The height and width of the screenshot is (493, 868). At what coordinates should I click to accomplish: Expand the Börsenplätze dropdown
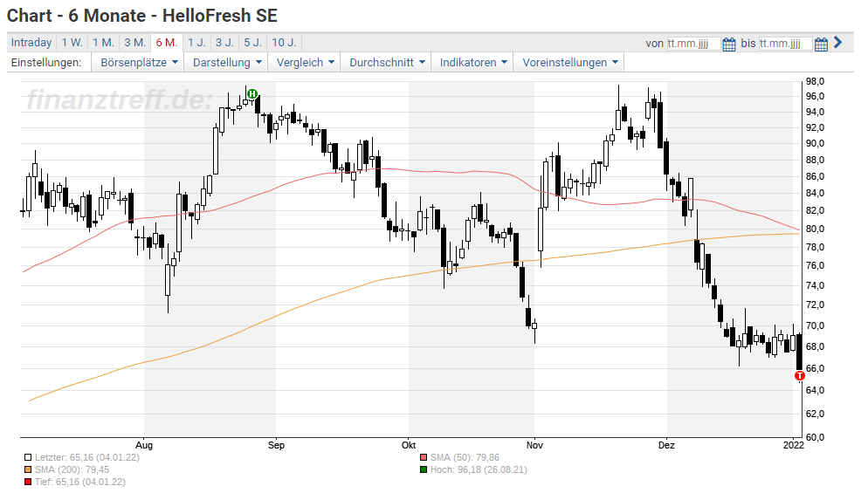coord(139,63)
